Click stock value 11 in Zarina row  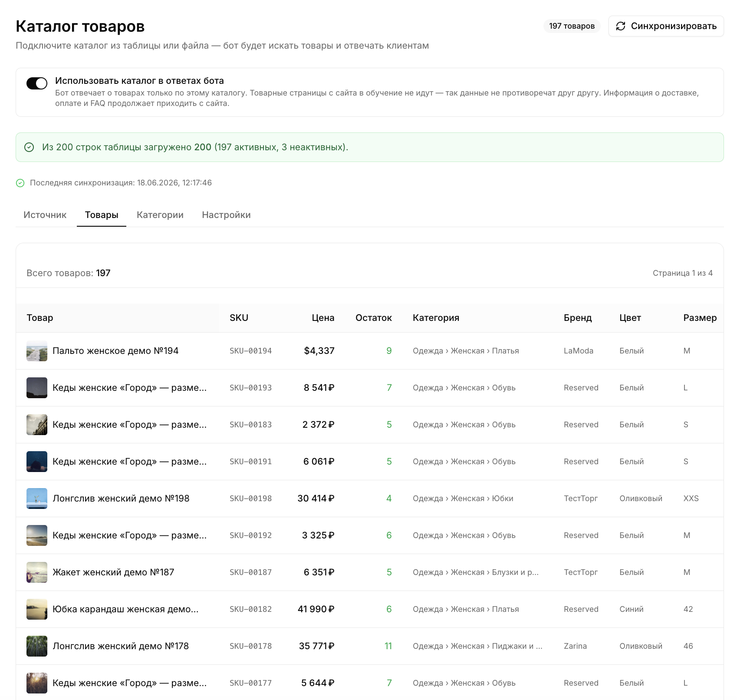click(x=388, y=646)
